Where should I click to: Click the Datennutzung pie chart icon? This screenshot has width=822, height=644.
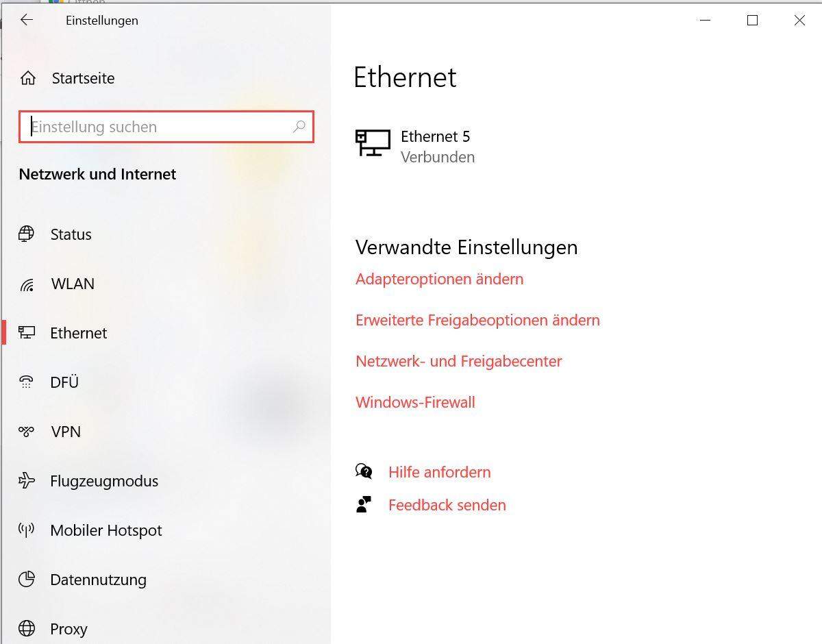coord(26,580)
